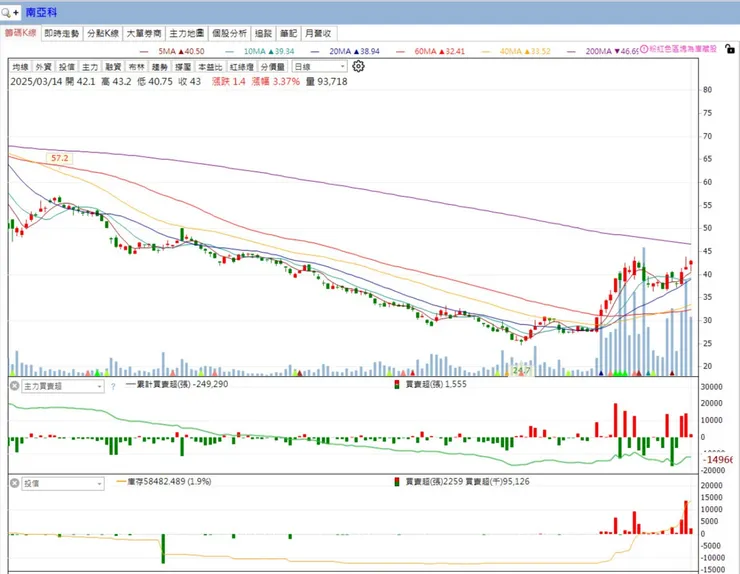
Task: Open the 投信 indicator dropdown in lower panel
Action: pyautogui.click(x=63, y=483)
